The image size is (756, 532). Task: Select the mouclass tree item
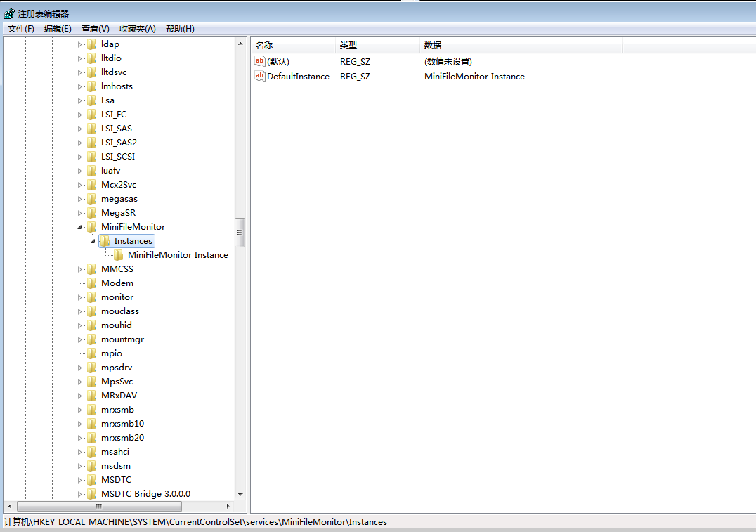[120, 311]
